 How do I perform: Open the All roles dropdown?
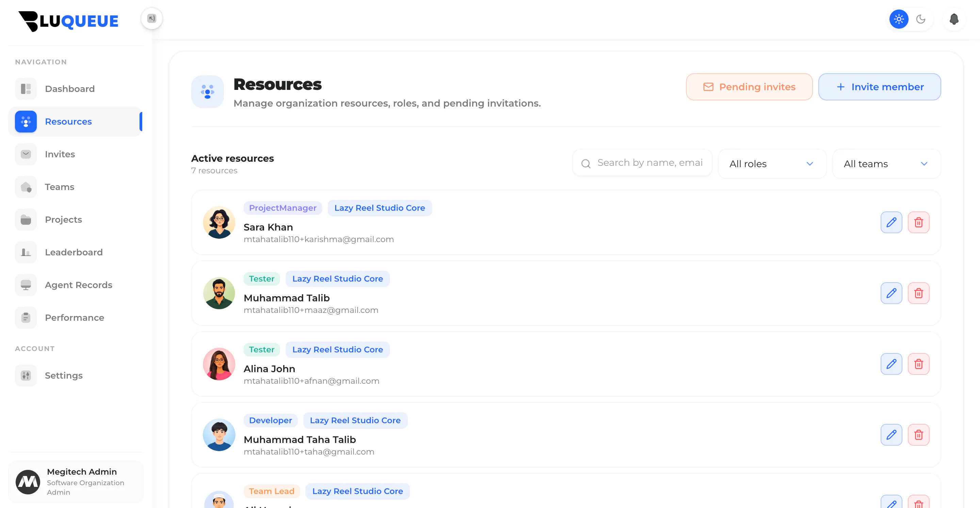point(772,164)
